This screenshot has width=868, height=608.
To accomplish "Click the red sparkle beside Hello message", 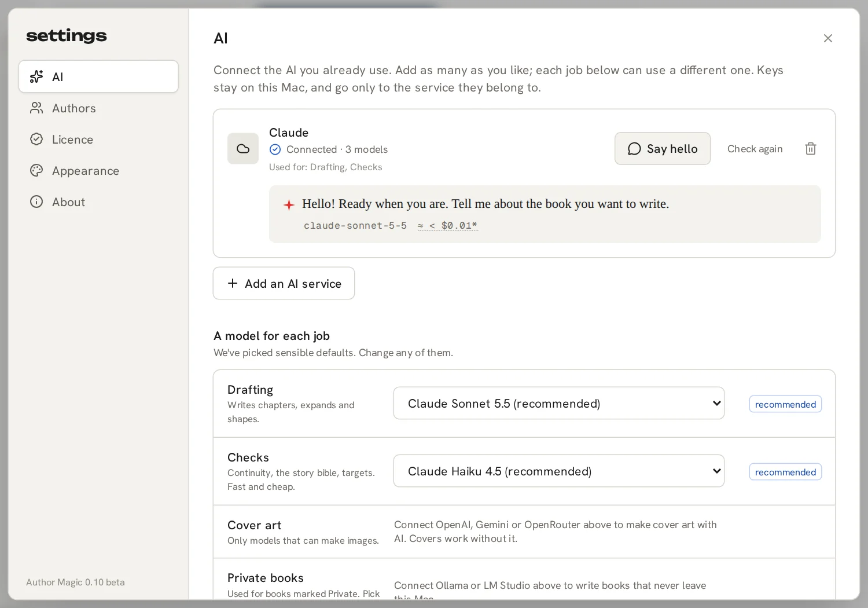I will pos(289,204).
